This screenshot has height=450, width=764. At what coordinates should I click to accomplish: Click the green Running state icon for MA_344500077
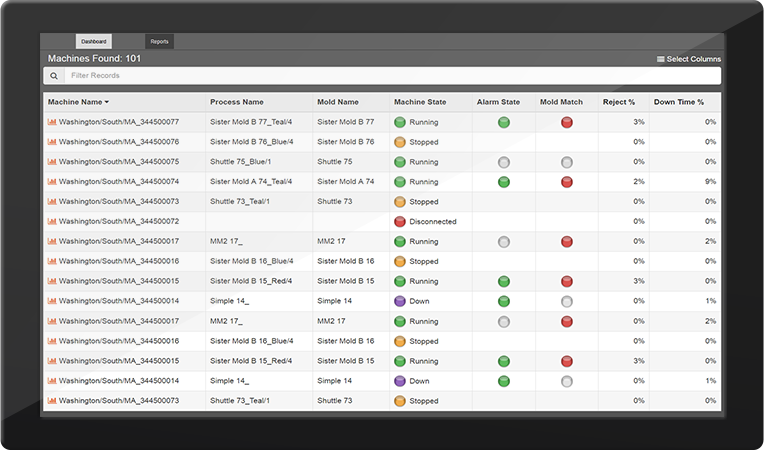(400, 122)
